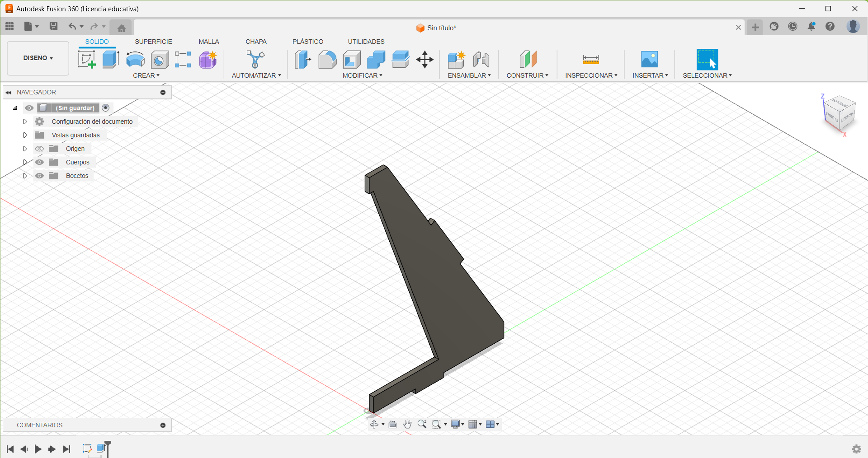
Task: Click the New Component icon
Action: point(457,59)
